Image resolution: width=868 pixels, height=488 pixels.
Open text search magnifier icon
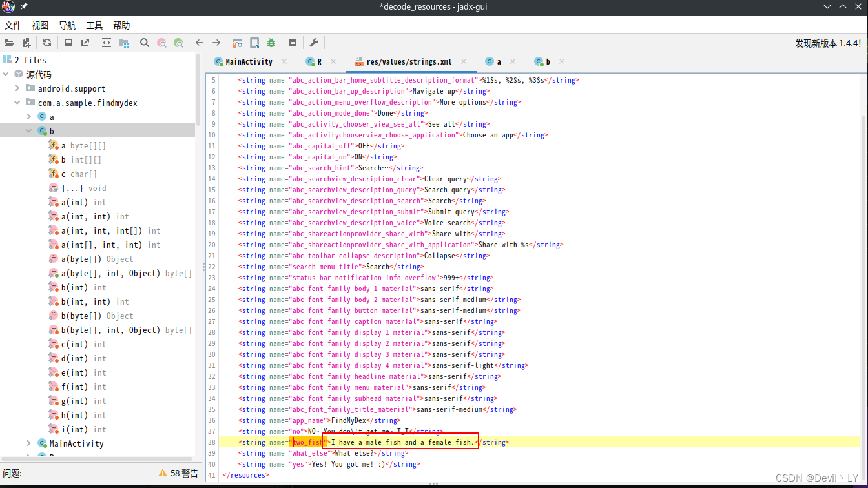click(x=145, y=43)
